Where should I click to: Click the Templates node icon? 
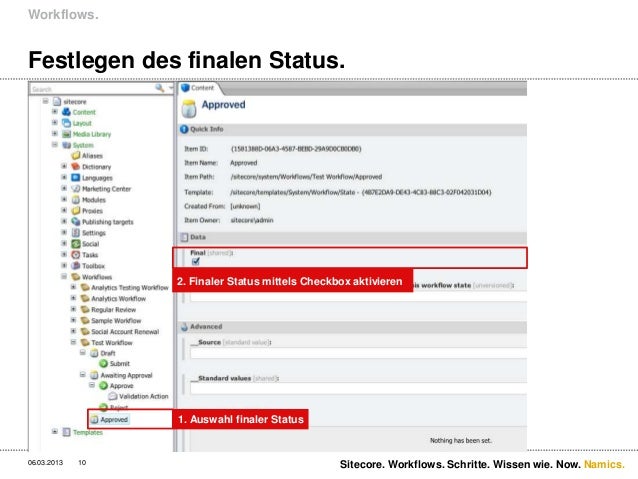66,432
